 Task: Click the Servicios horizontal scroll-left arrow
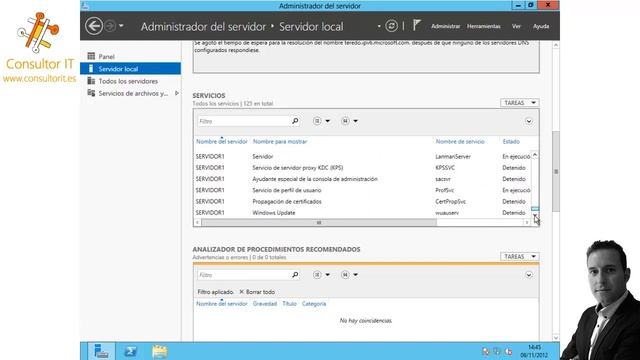(x=198, y=222)
